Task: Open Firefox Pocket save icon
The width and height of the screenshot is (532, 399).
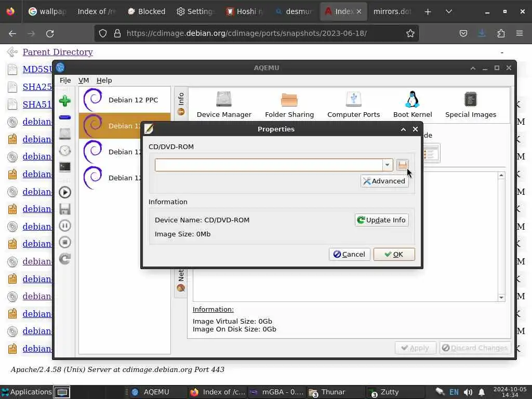Action: 463,33
